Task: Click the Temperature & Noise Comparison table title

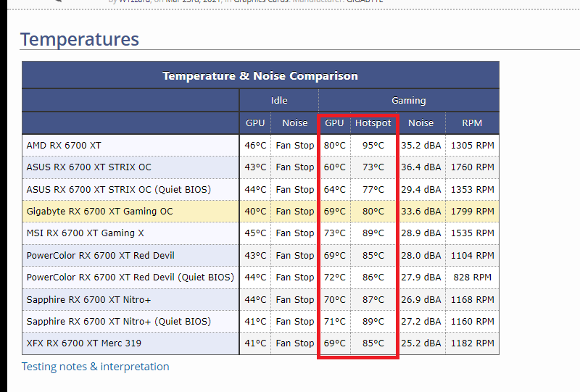Action: pos(260,76)
